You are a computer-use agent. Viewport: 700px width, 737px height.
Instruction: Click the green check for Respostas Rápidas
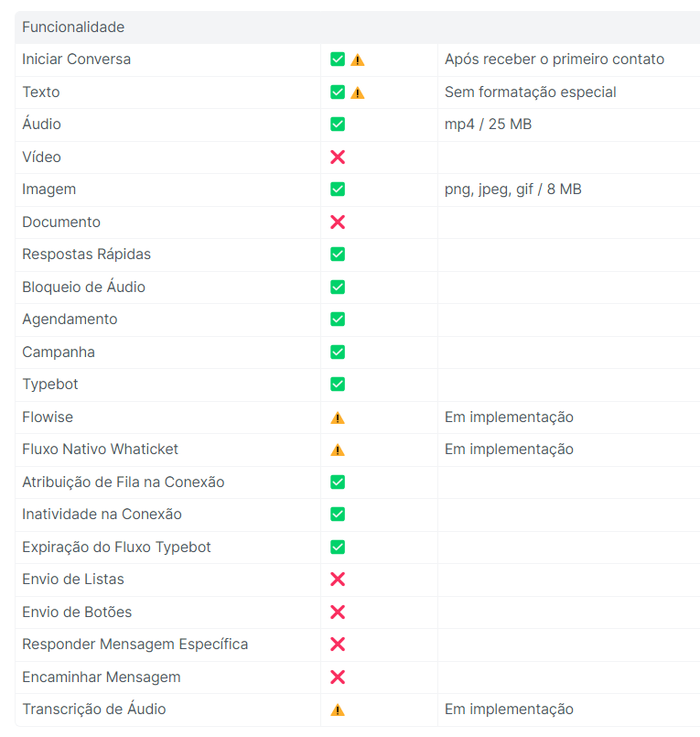click(338, 255)
